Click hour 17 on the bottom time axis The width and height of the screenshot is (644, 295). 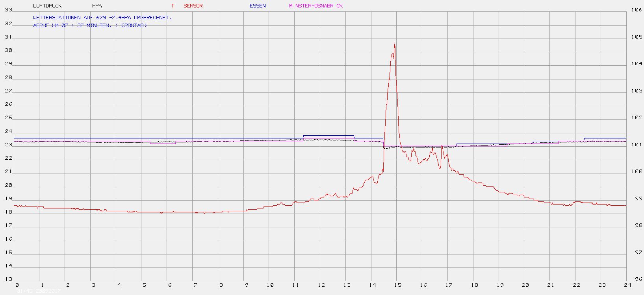[449, 285]
